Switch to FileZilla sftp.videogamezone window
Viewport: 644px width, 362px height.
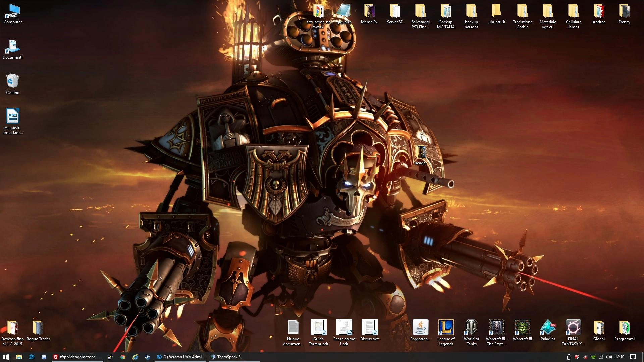coord(77,357)
